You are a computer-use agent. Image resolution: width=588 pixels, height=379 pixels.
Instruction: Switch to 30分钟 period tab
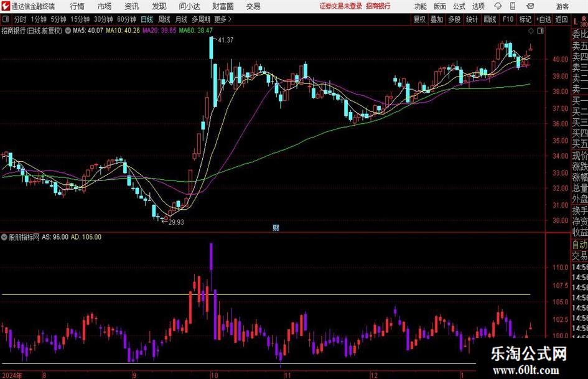103,19
